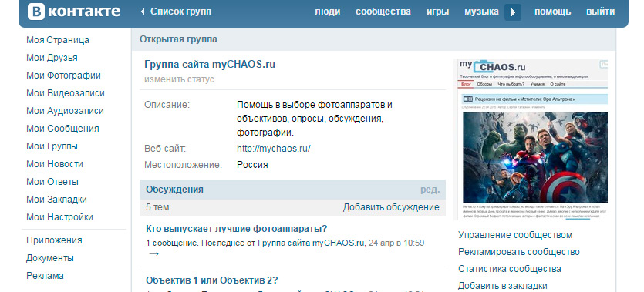Open topic Объектив 1 или Объектив 2?

212,280
